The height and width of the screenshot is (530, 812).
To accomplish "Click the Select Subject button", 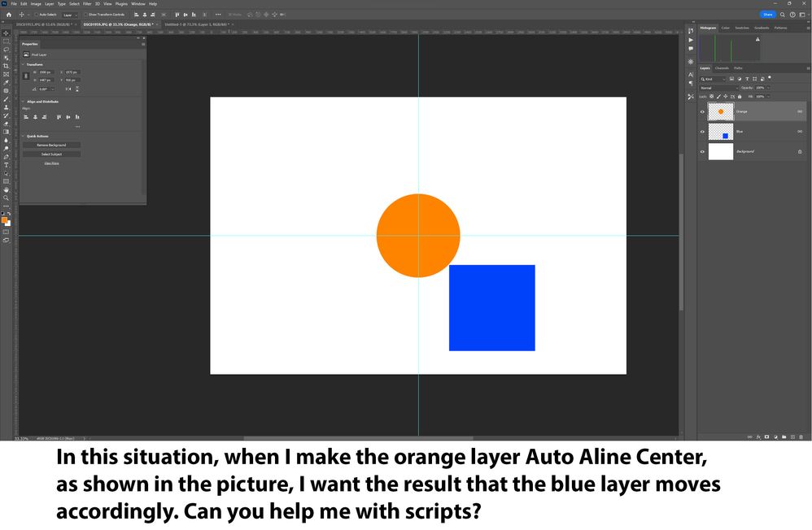I will click(51, 154).
